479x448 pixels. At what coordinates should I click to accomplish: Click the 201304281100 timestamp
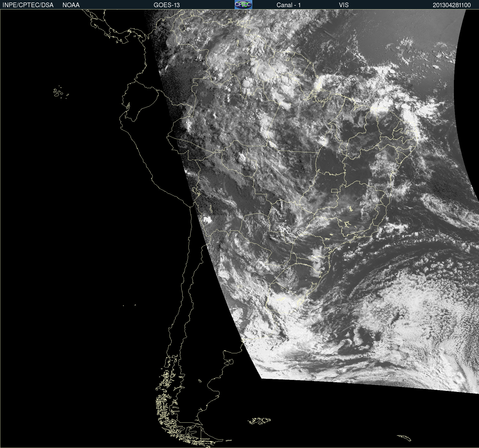(452, 5)
